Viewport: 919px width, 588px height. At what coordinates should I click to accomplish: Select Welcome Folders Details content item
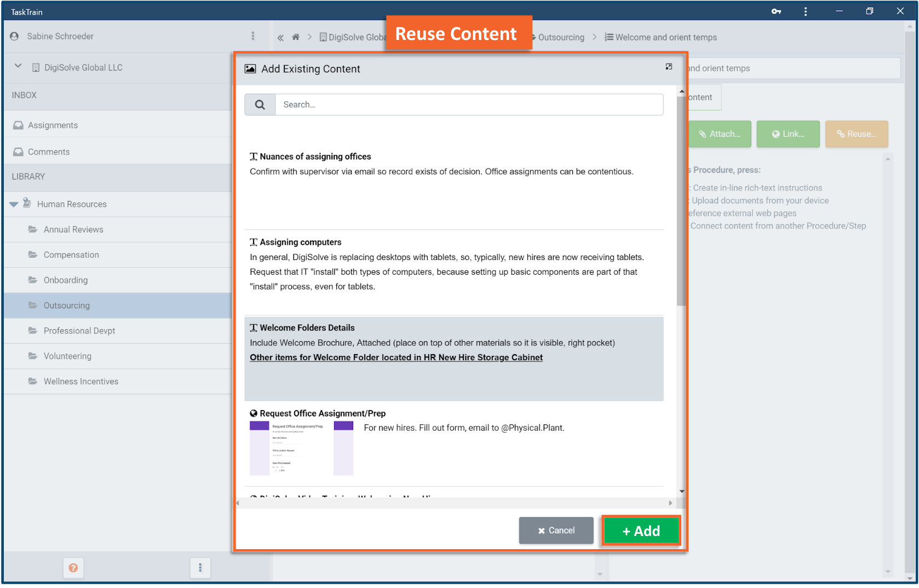(x=454, y=359)
